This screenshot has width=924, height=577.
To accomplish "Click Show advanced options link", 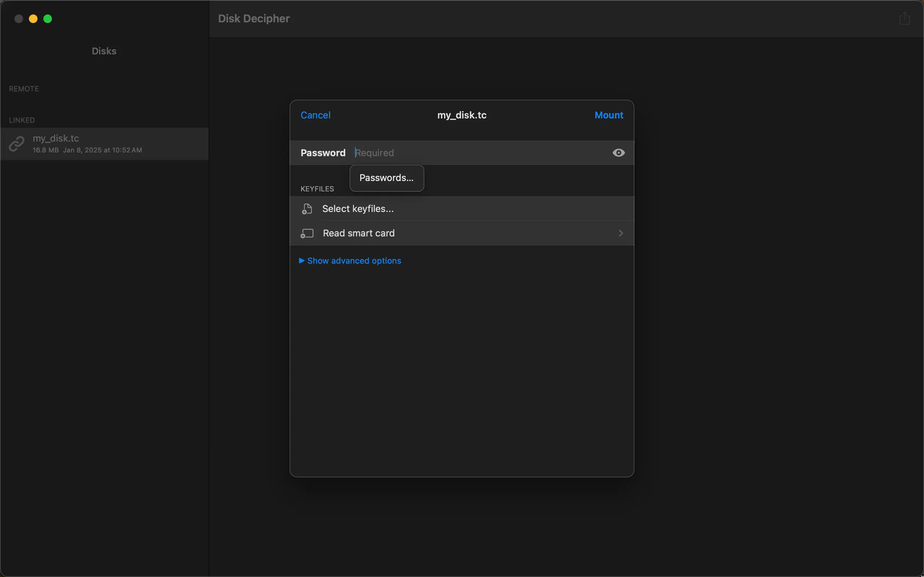I will pos(354,261).
